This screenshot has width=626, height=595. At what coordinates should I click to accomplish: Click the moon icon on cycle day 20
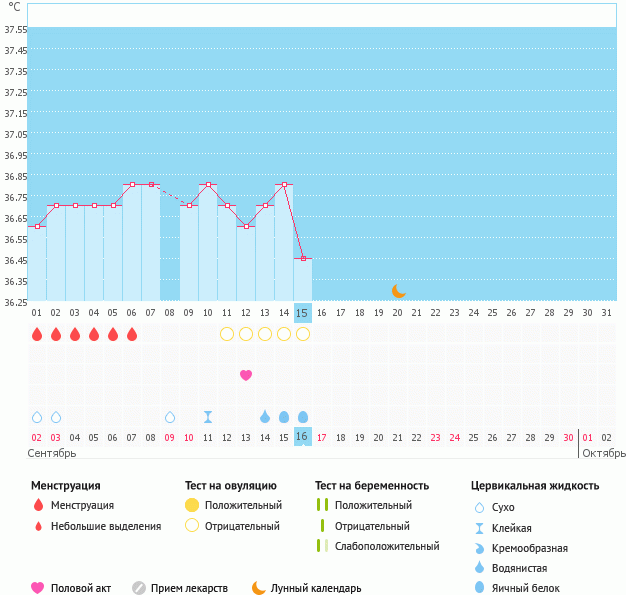(x=398, y=290)
